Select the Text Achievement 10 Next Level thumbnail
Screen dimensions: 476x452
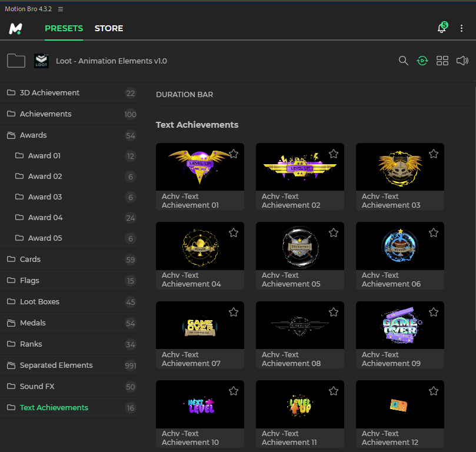pyautogui.click(x=199, y=404)
